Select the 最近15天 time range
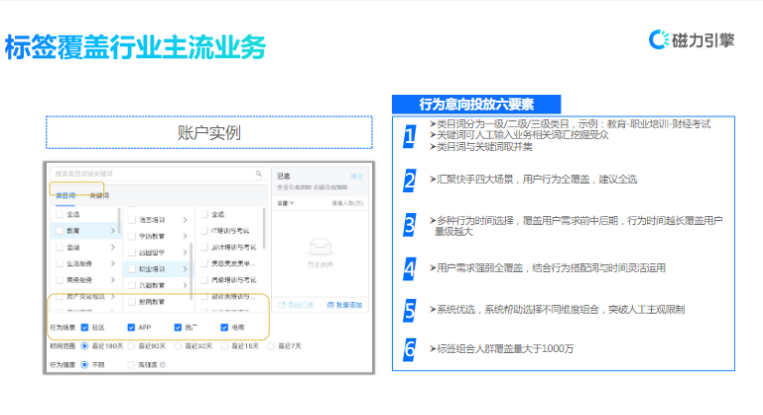 224,346
